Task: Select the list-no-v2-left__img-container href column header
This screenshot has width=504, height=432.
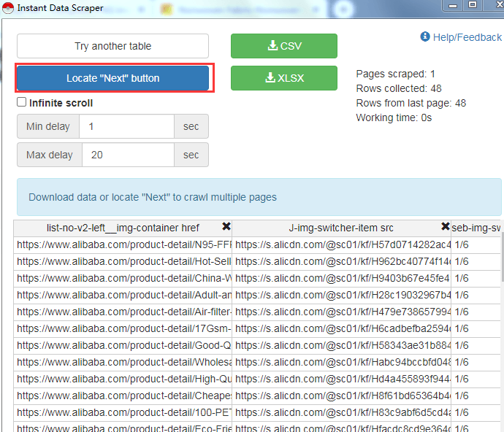Action: pos(123,228)
